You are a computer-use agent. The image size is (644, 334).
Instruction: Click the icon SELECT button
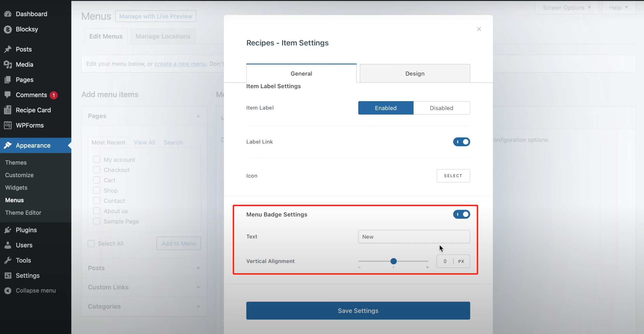pos(453,176)
